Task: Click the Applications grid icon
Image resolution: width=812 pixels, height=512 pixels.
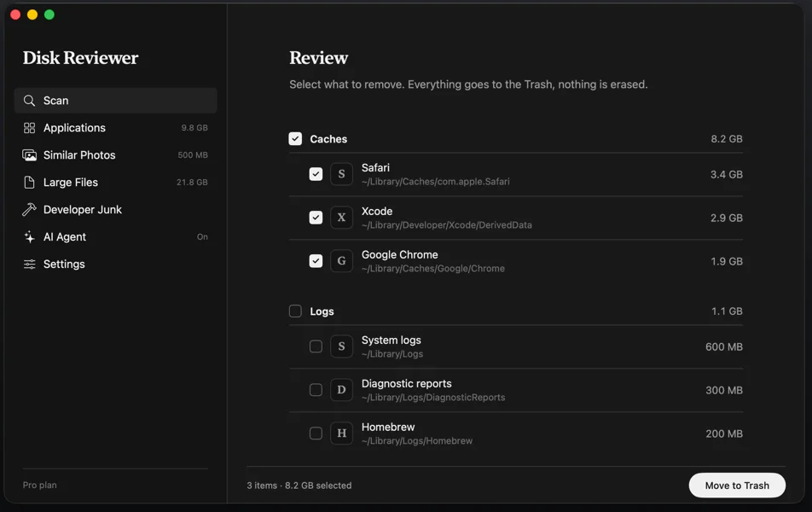Action: point(30,128)
